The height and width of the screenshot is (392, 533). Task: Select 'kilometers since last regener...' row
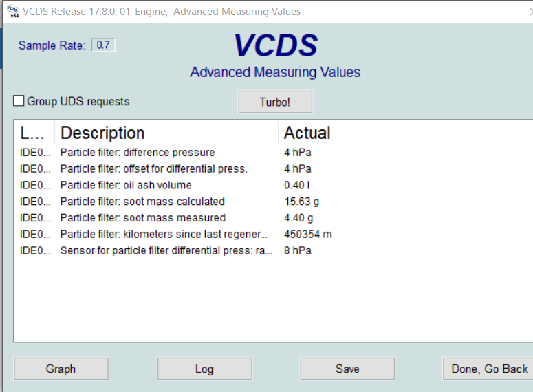point(273,234)
